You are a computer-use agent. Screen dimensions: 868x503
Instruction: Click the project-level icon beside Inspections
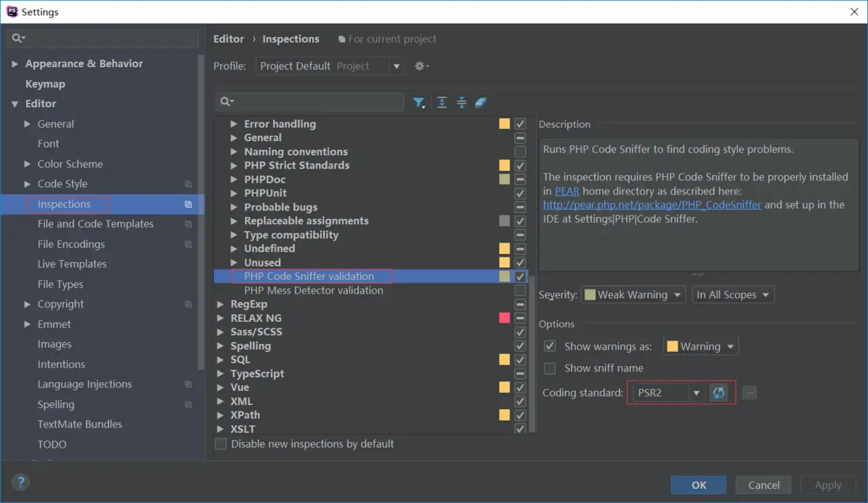(x=188, y=204)
